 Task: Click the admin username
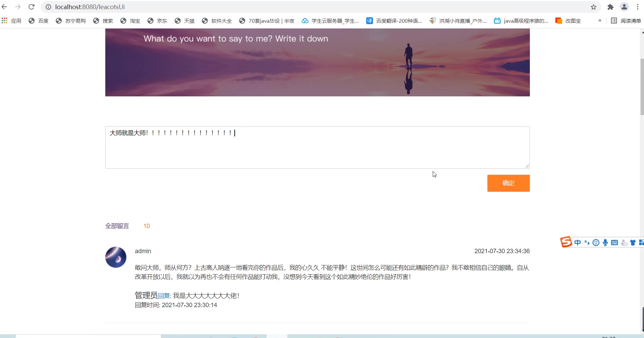click(143, 251)
